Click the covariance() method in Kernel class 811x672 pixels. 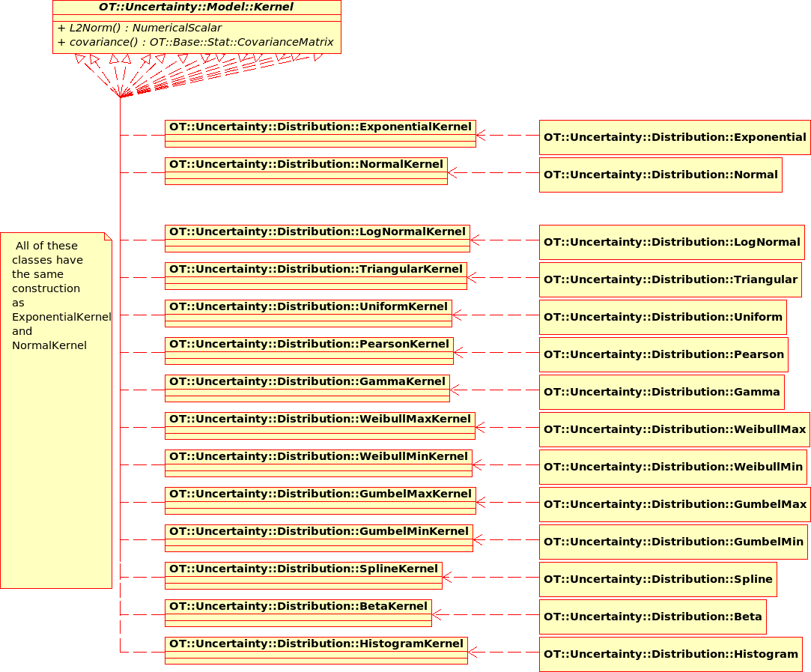(195, 42)
